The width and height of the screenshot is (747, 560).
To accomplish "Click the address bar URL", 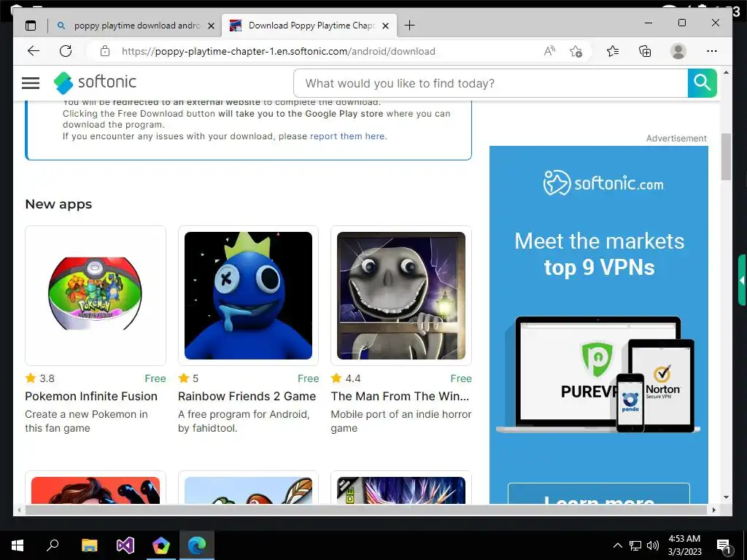I will pos(278,51).
